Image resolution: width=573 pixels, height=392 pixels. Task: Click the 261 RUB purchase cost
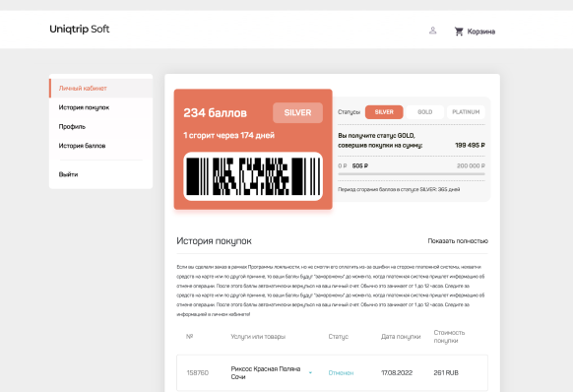click(446, 373)
